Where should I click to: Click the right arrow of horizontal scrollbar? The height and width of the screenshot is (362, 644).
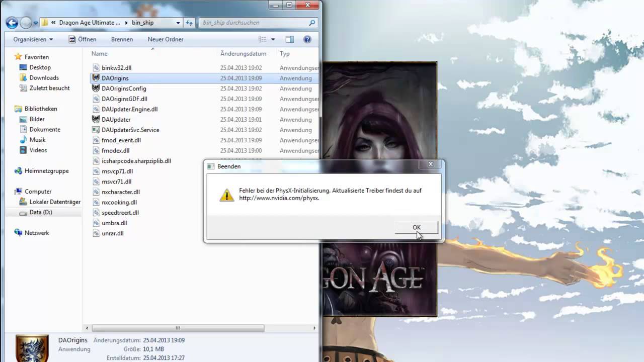click(x=314, y=328)
